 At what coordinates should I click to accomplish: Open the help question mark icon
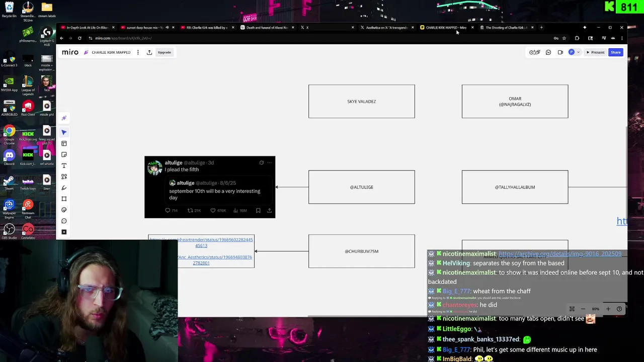click(619, 309)
